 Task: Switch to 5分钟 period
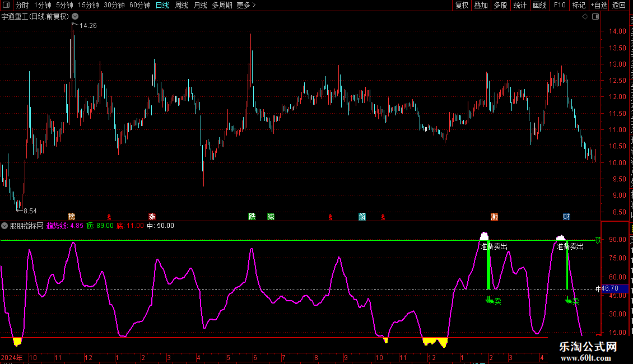[x=64, y=5]
